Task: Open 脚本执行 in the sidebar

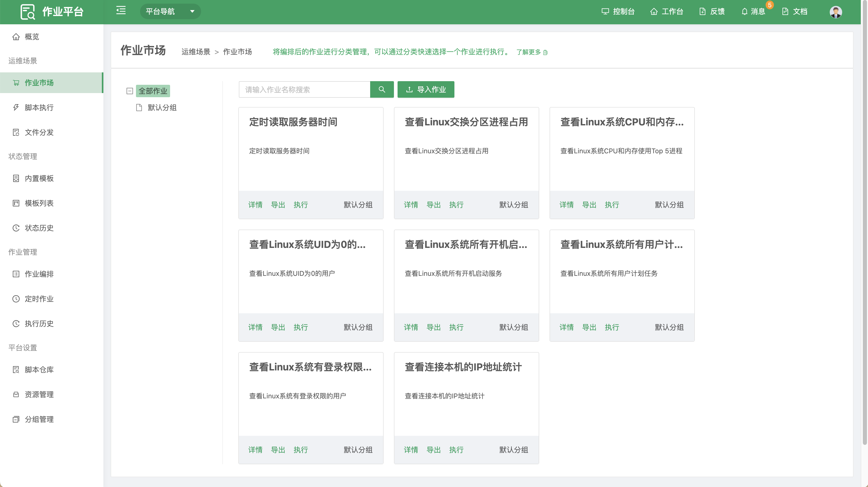Action: [51, 108]
